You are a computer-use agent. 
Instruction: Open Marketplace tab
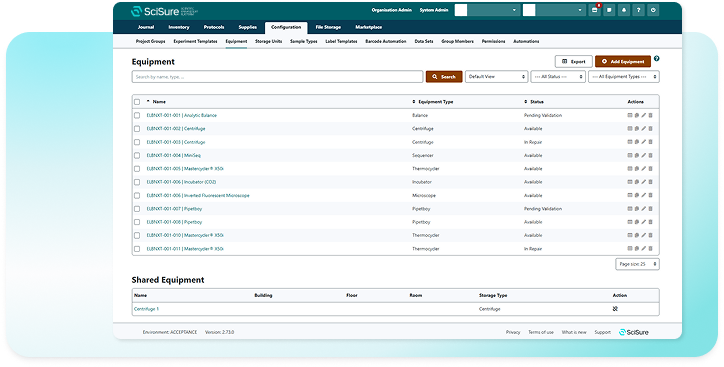368,27
